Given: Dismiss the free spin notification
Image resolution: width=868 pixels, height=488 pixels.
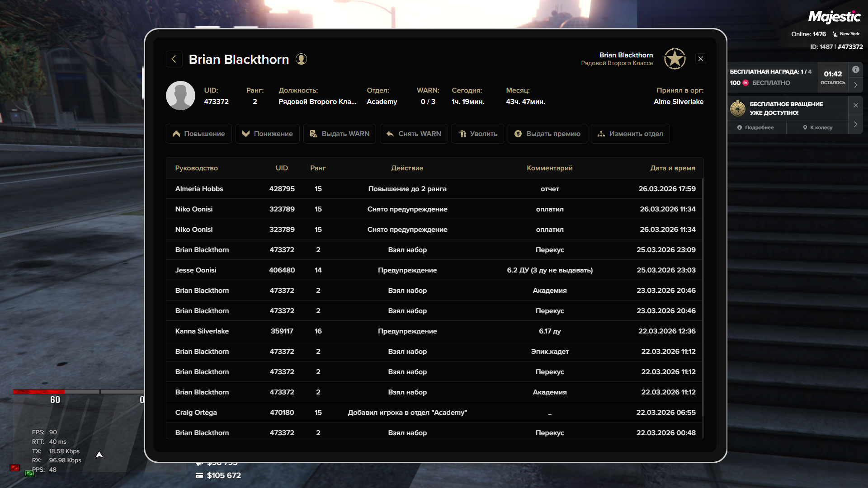Looking at the screenshot, I should coord(855,105).
